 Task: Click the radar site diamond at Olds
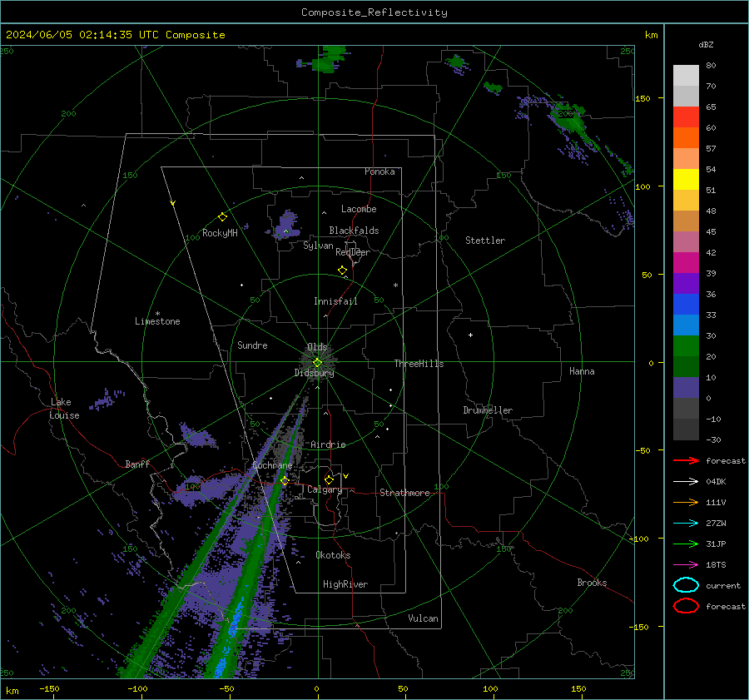(317, 363)
